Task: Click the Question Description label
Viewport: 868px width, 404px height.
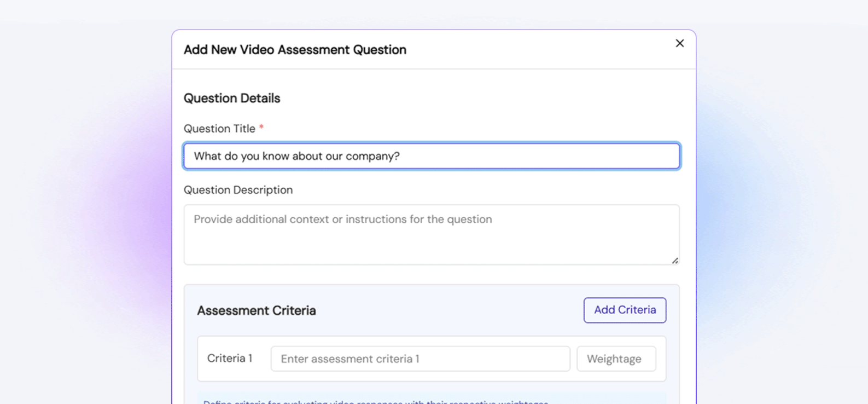Action: click(x=238, y=190)
